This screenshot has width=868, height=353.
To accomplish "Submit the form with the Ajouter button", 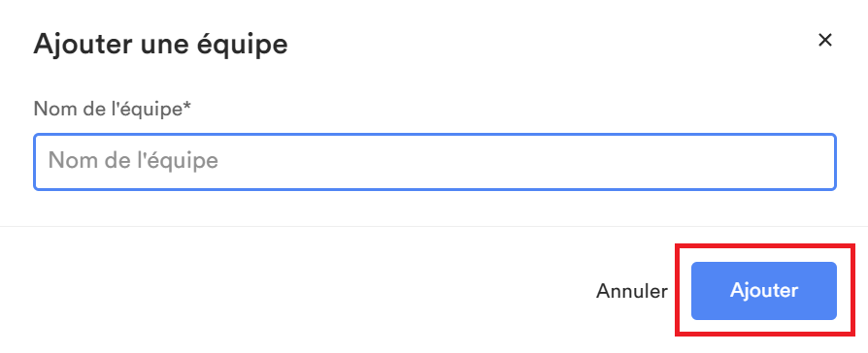I will click(763, 291).
